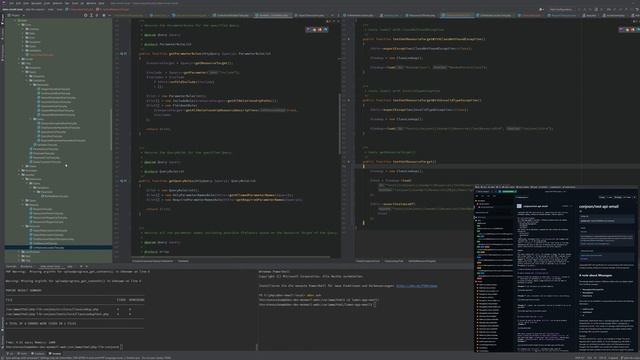640x360 pixels.
Task: Click run gutter icon beside WithClassNotFoundException test
Action: pos(349,39)
